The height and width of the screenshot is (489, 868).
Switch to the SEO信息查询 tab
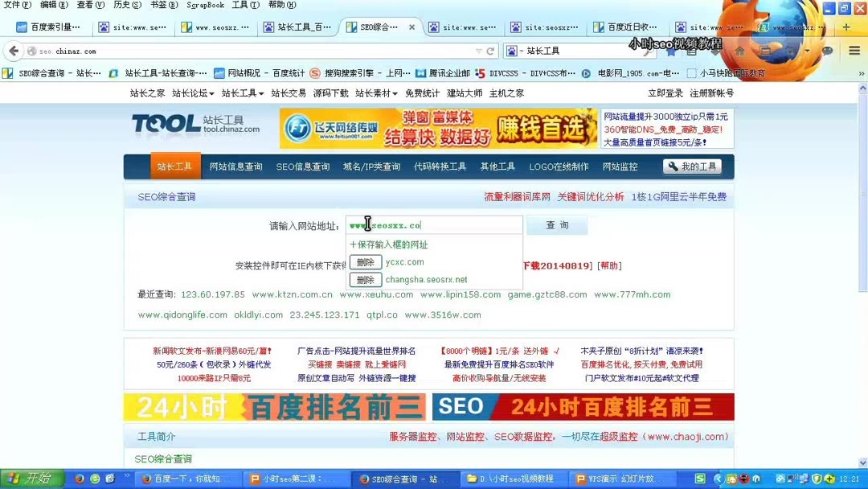(x=303, y=167)
